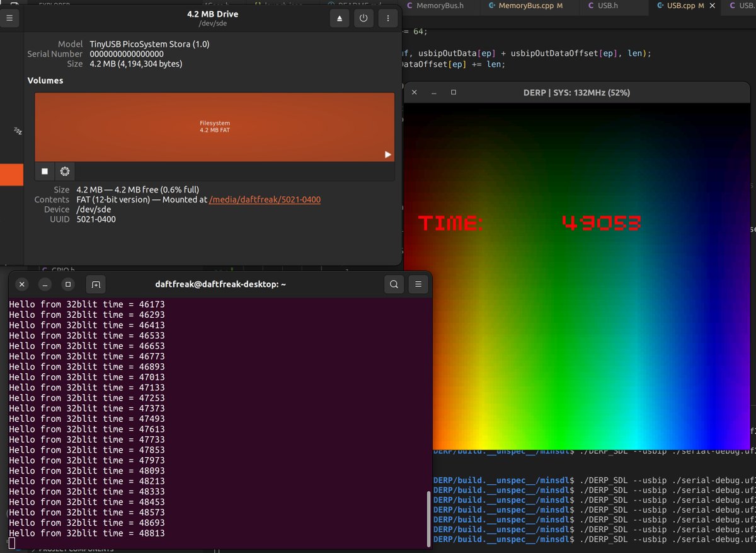Screen dimensions: 756x553
Task: Open mount point /media/daftfreak/5021-0400 link
Action: pyautogui.click(x=265, y=200)
